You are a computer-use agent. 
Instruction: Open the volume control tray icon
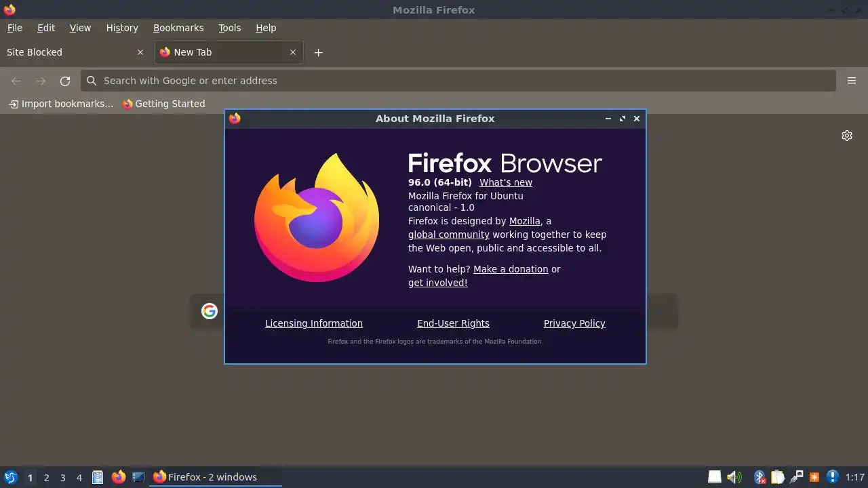(734, 477)
